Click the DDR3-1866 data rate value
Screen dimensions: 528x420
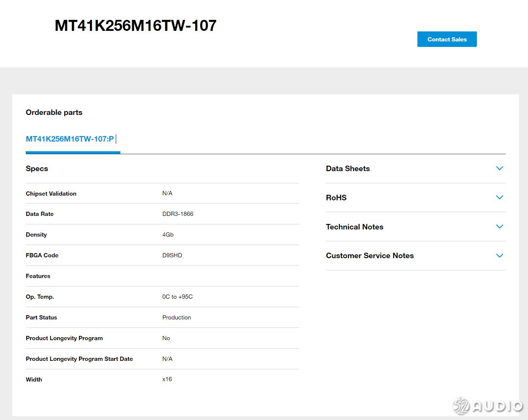pos(178,214)
